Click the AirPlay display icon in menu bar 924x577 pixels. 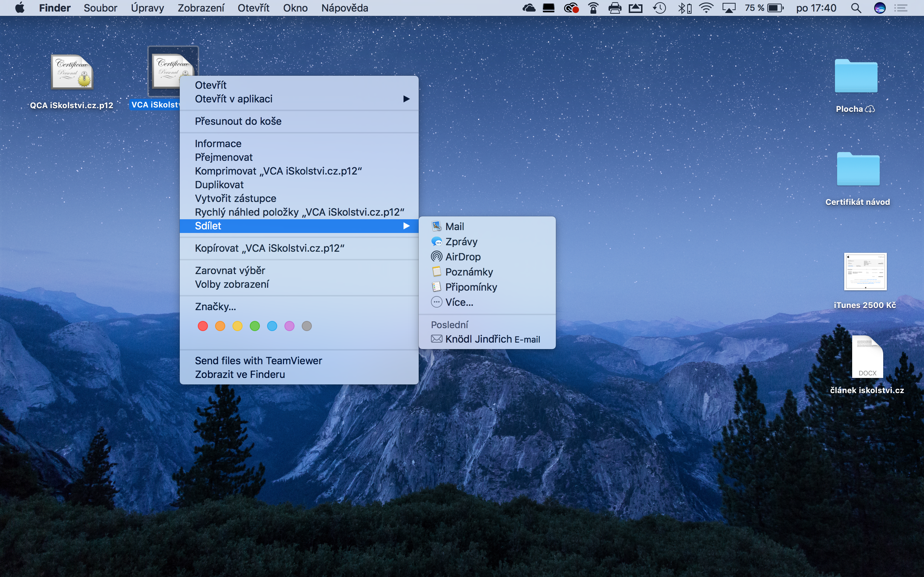click(x=728, y=8)
